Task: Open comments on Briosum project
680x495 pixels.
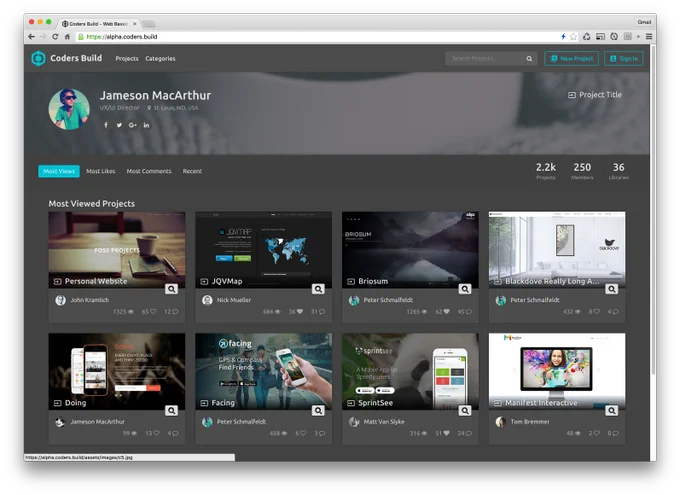Action: [x=469, y=311]
